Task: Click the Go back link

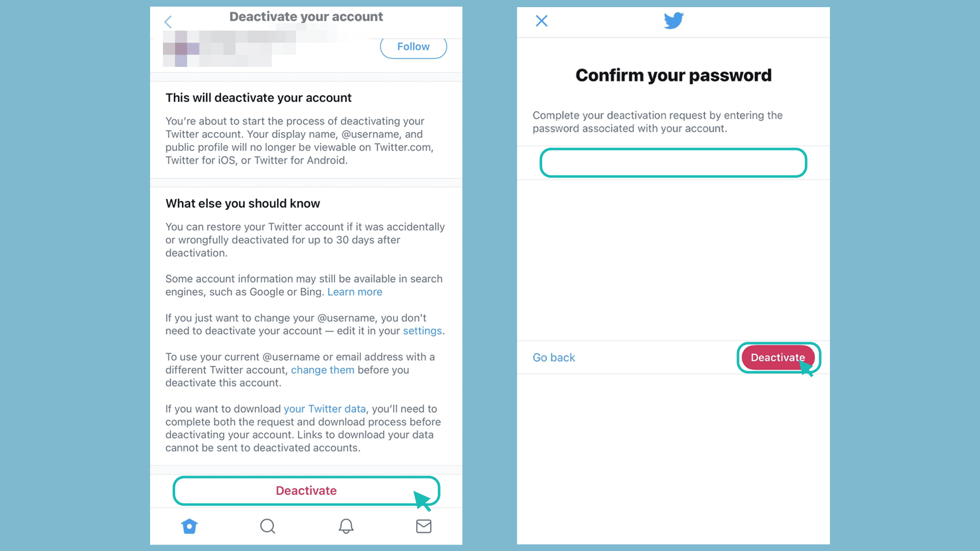Action: [553, 357]
